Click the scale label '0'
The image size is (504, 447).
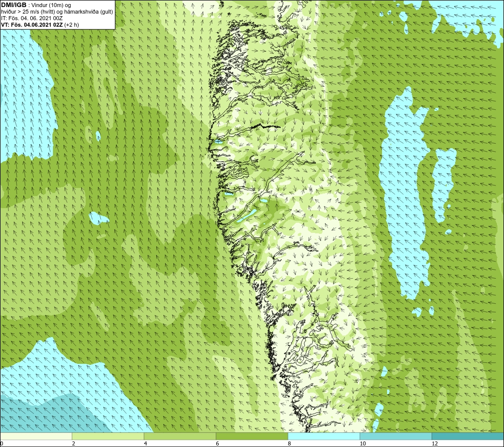(x=2, y=443)
